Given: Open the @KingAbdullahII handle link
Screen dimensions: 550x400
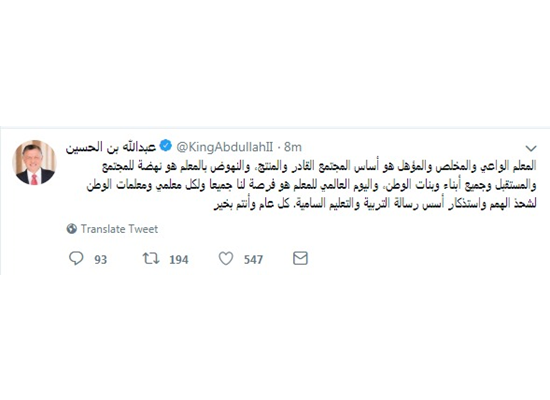Looking at the screenshot, I should 224,147.
